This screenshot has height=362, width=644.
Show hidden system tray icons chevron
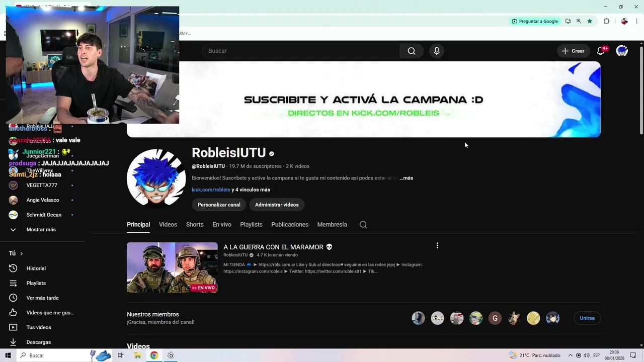click(571, 355)
